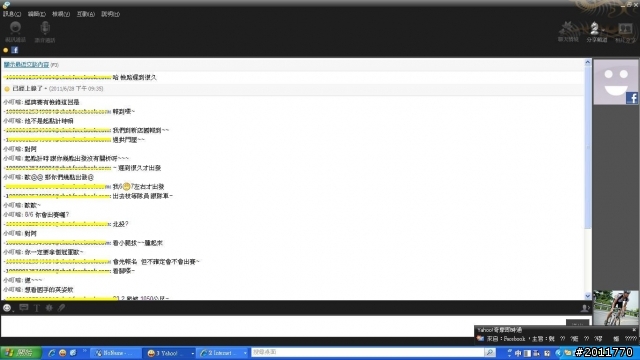
Task: Click the send button beside the message box
Action: coord(578,323)
